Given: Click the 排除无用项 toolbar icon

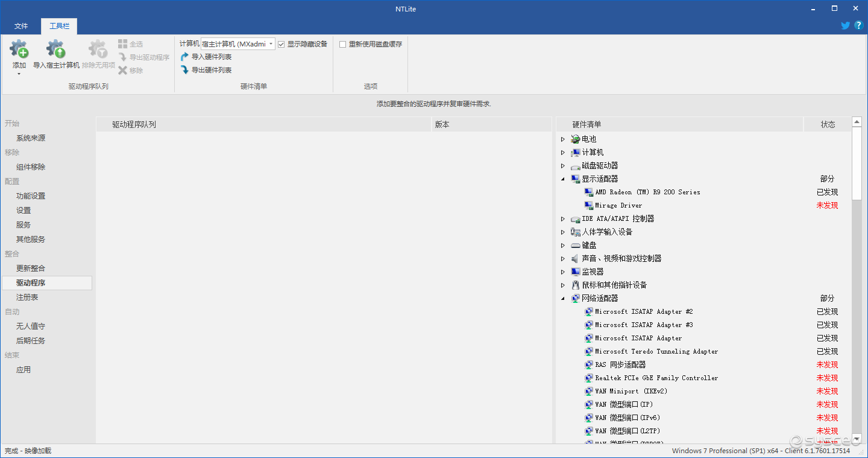Looking at the screenshot, I should point(98,49).
